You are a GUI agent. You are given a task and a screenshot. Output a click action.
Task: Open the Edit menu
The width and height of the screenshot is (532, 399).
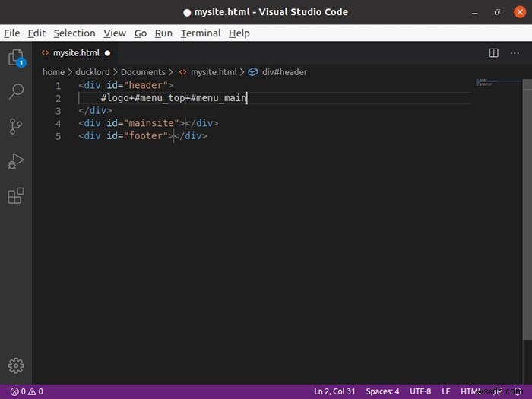pyautogui.click(x=36, y=33)
